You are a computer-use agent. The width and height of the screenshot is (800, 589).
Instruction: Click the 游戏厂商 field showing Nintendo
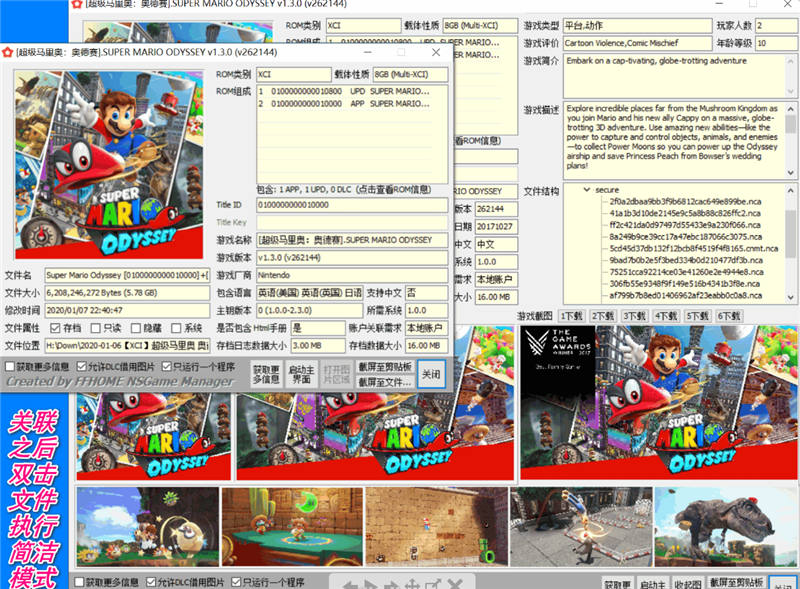tap(352, 275)
